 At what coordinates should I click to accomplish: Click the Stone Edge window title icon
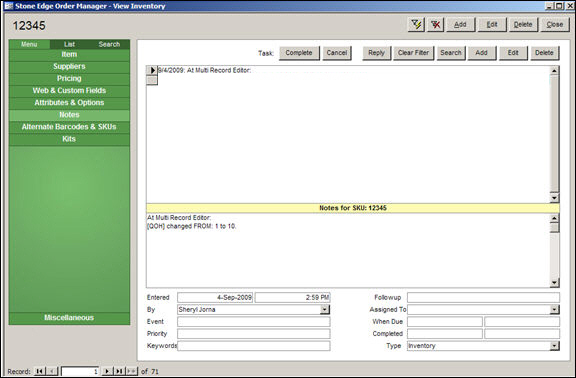[8, 6]
